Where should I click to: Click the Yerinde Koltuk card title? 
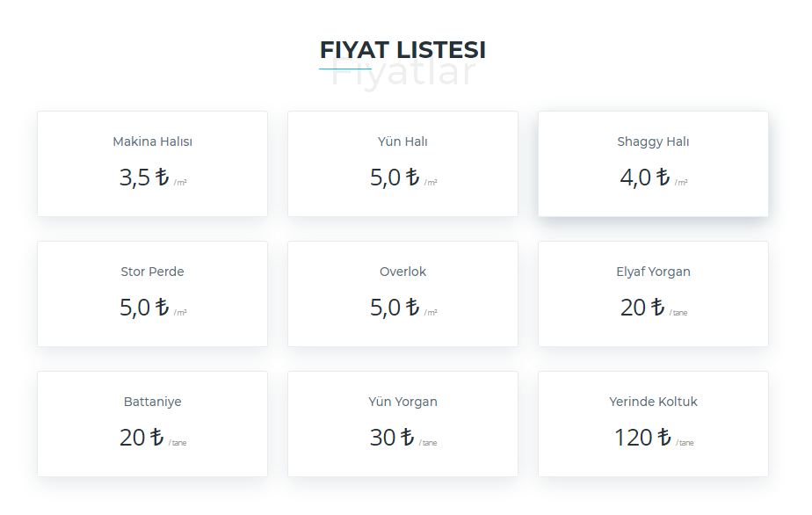pos(653,402)
